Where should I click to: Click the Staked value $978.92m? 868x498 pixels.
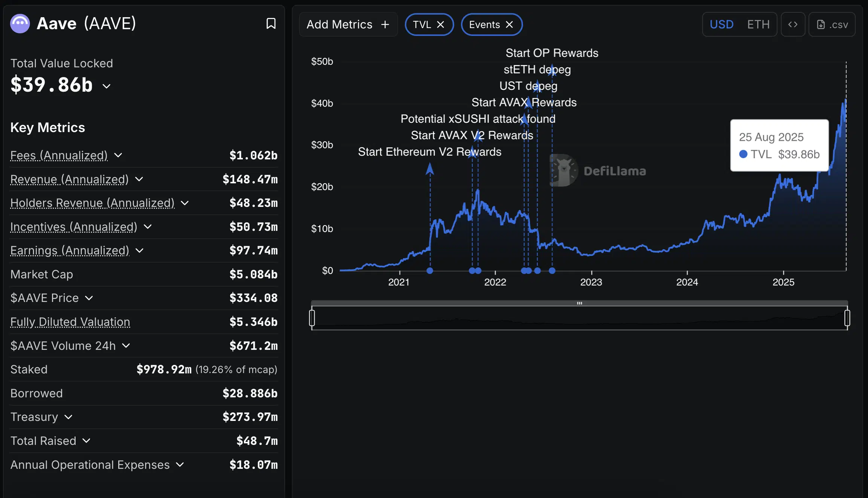164,370
